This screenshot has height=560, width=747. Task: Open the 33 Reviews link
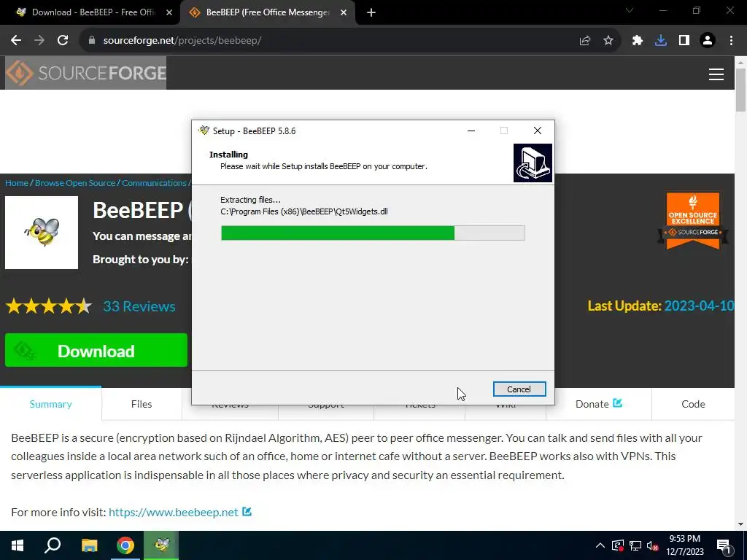[x=139, y=306]
